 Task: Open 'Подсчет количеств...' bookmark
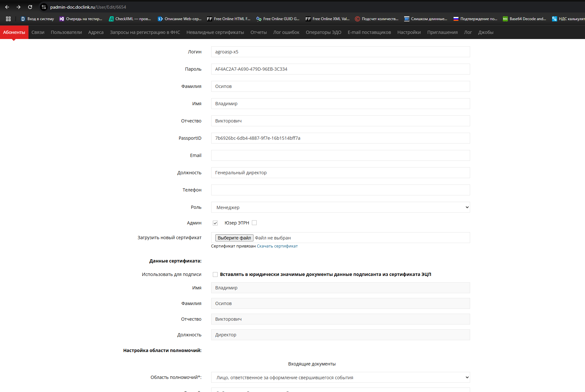[x=377, y=19]
